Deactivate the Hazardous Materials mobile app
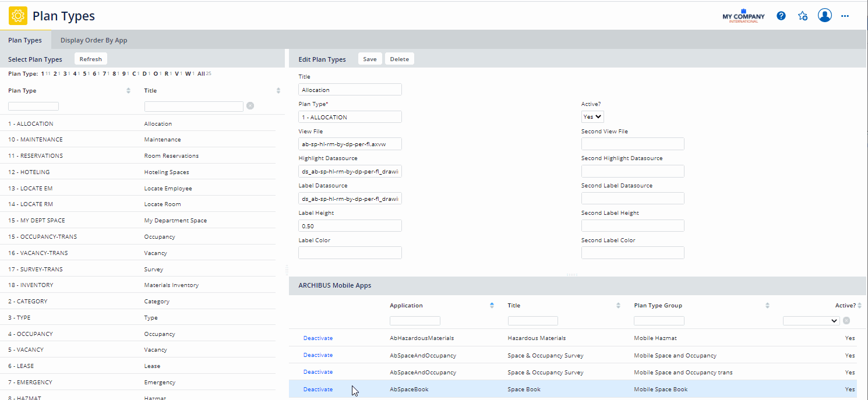868x400 pixels. (x=318, y=338)
